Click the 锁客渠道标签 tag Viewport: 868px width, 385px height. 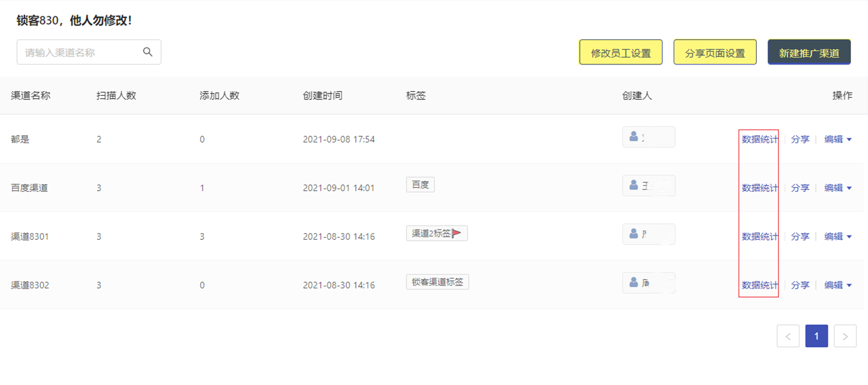click(x=437, y=282)
